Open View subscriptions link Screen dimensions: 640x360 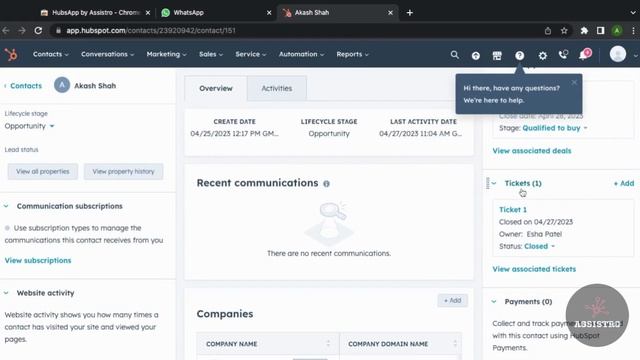coord(38,260)
